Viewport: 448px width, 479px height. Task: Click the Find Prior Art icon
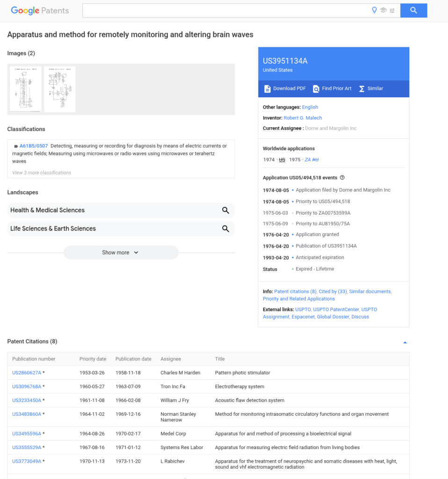click(316, 89)
